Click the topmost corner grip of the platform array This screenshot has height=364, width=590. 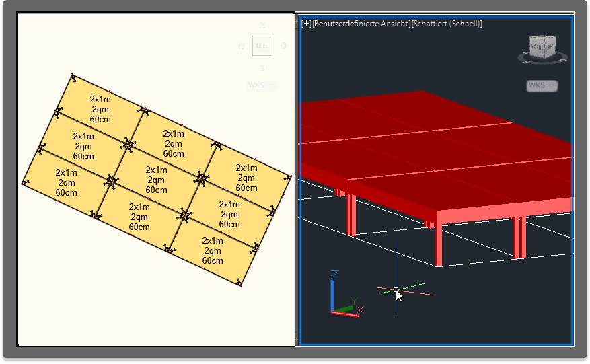pos(73,76)
